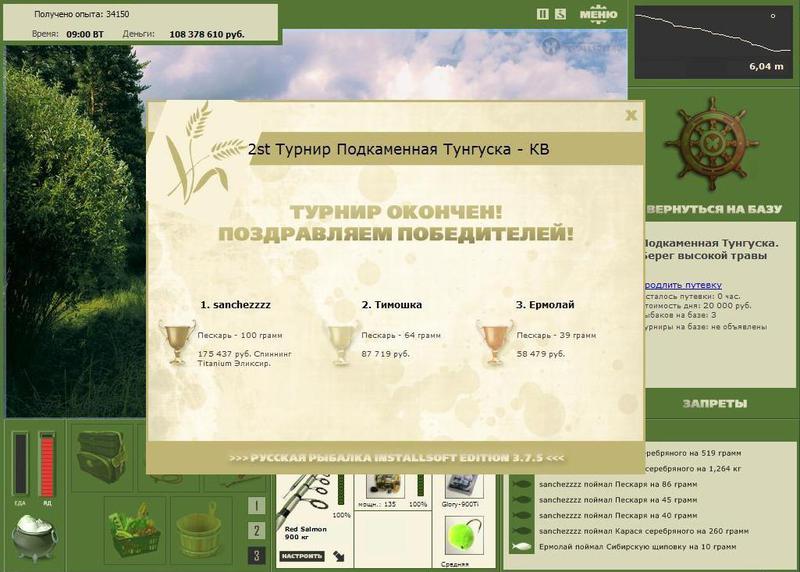
Task: Click the depth chart showing 6,04 m
Action: click(713, 42)
